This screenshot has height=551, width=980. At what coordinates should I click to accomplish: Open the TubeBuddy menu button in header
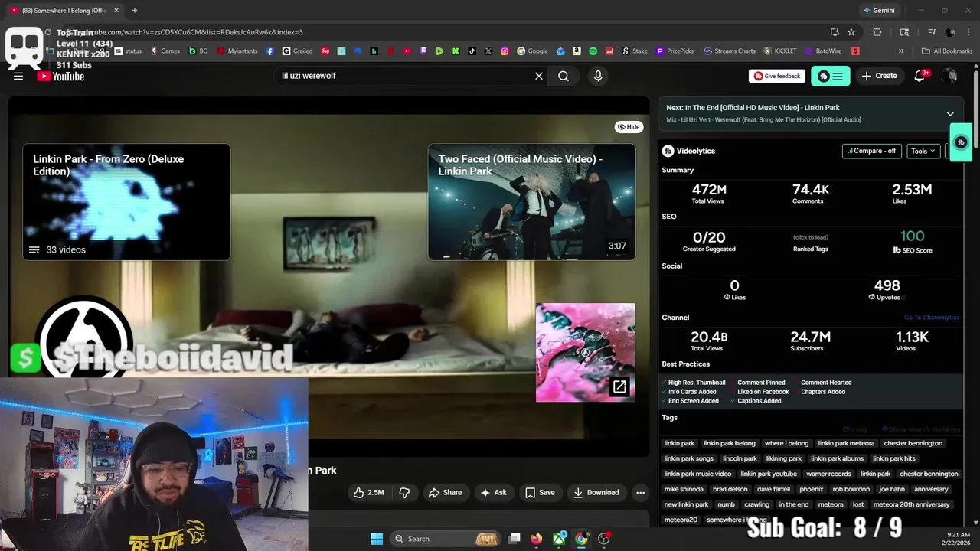831,76
